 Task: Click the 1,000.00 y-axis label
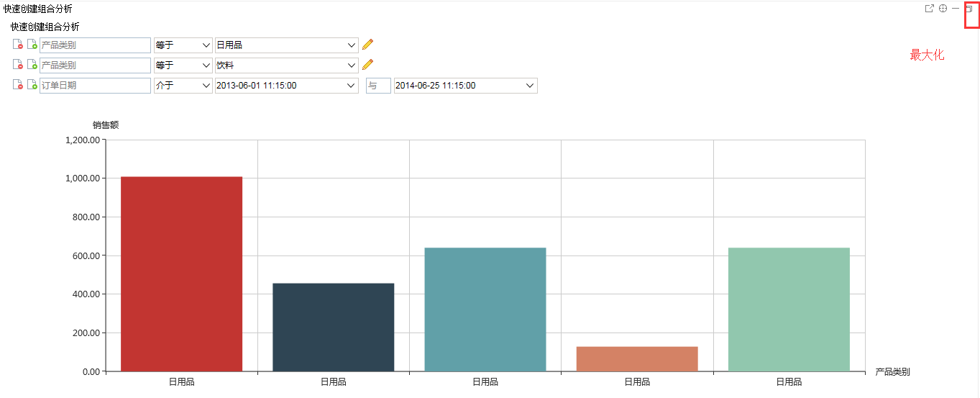[x=82, y=178]
